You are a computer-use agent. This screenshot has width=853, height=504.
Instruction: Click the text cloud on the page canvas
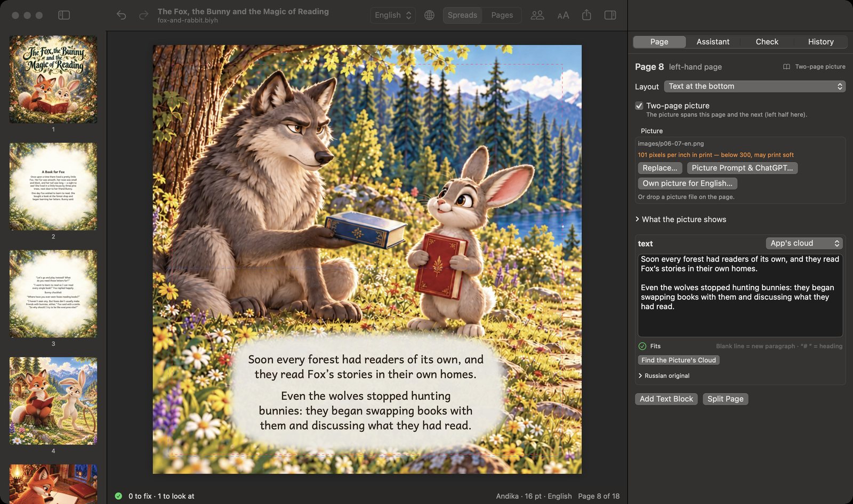(x=366, y=392)
